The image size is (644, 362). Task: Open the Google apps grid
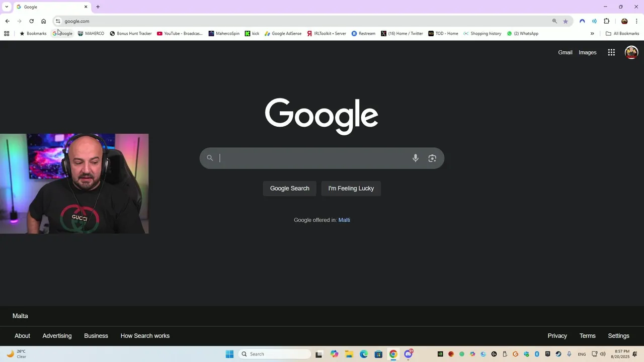(611, 52)
